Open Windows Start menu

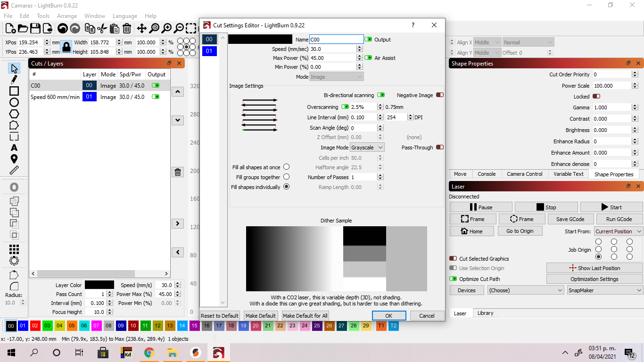click(x=11, y=353)
